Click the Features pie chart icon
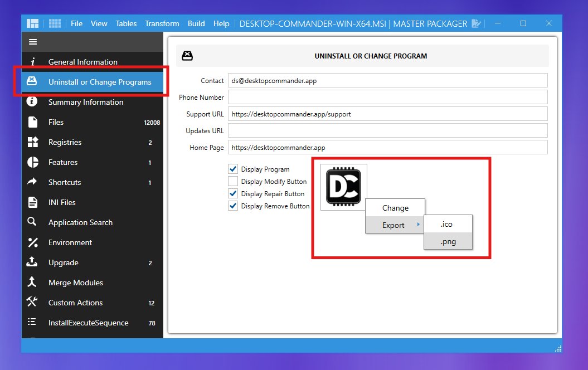The image size is (588, 370). [x=33, y=162]
